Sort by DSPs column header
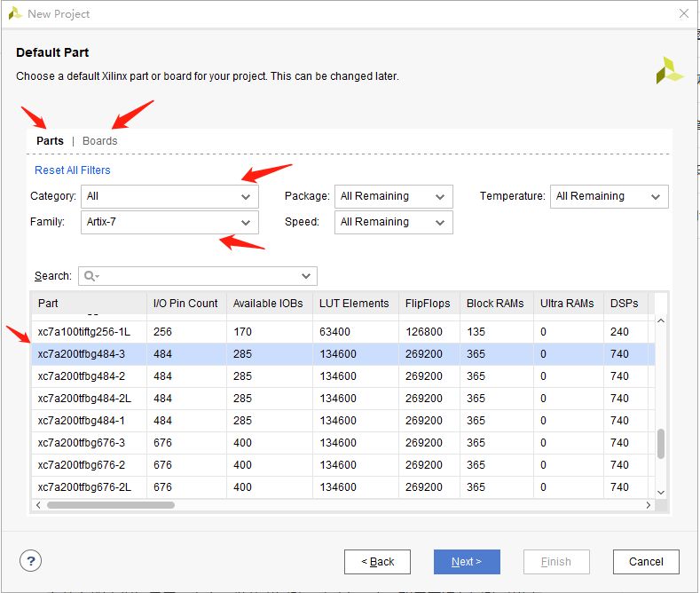This screenshot has height=593, width=700. [625, 304]
